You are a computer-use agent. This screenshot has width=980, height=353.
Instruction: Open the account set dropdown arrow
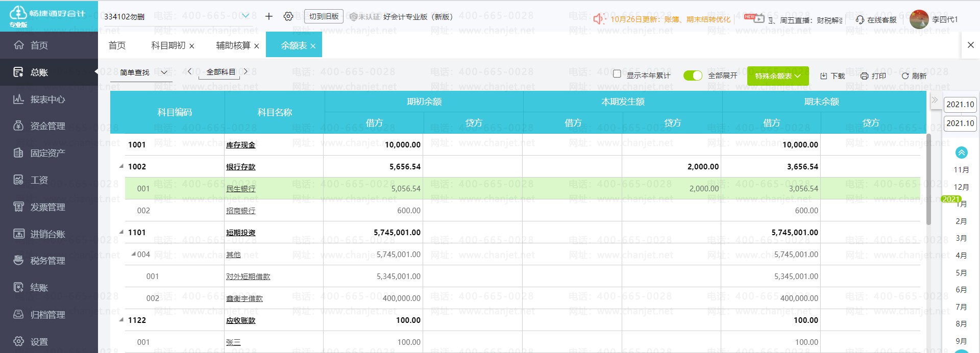[x=246, y=16]
